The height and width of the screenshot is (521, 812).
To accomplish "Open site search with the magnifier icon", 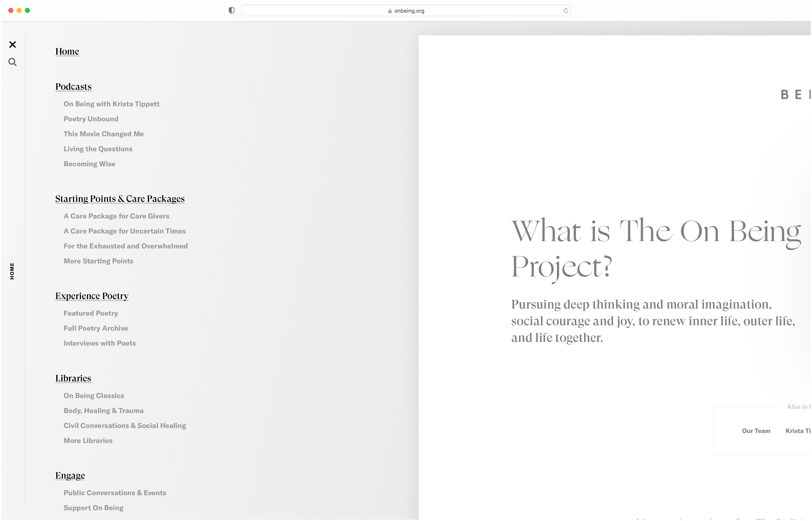I will coord(12,62).
